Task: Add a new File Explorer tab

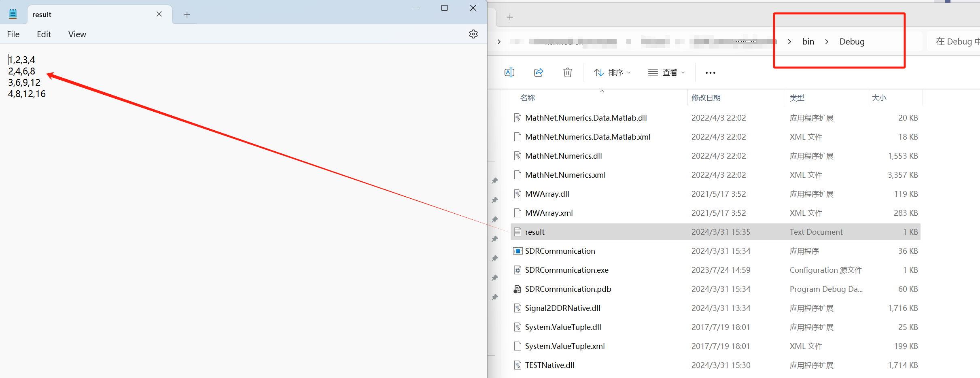Action: point(510,17)
